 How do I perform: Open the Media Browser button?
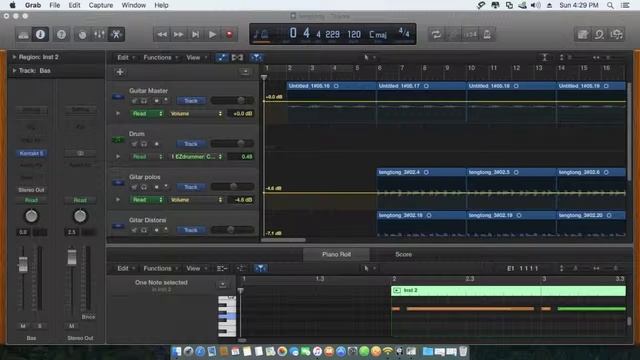(x=616, y=35)
